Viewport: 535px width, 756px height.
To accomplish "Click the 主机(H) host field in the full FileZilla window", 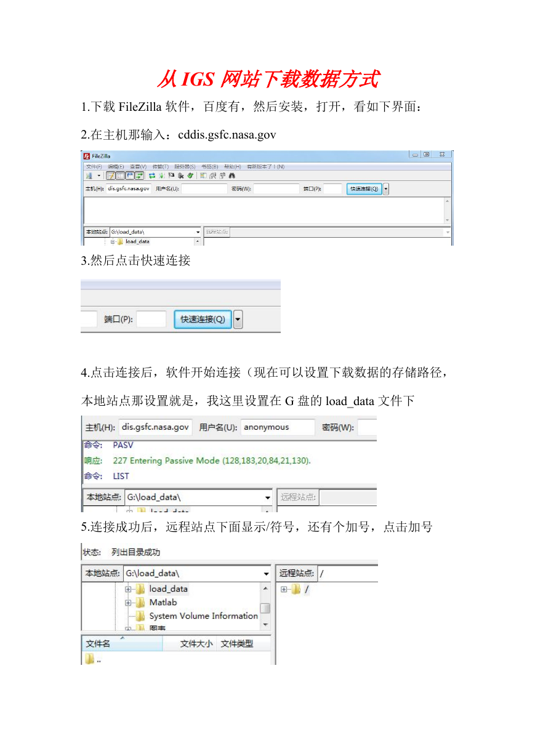I will [129, 189].
